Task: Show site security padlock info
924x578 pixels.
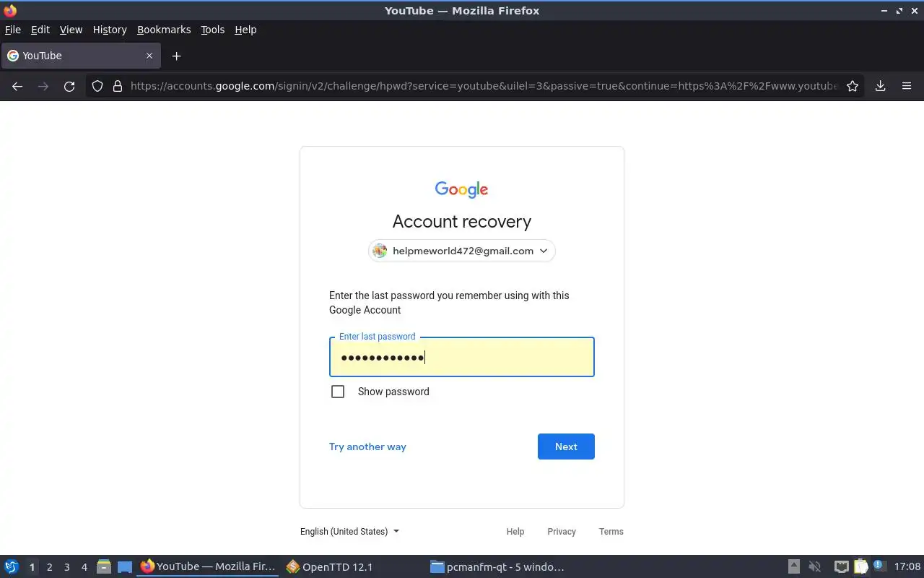Action: [x=118, y=86]
